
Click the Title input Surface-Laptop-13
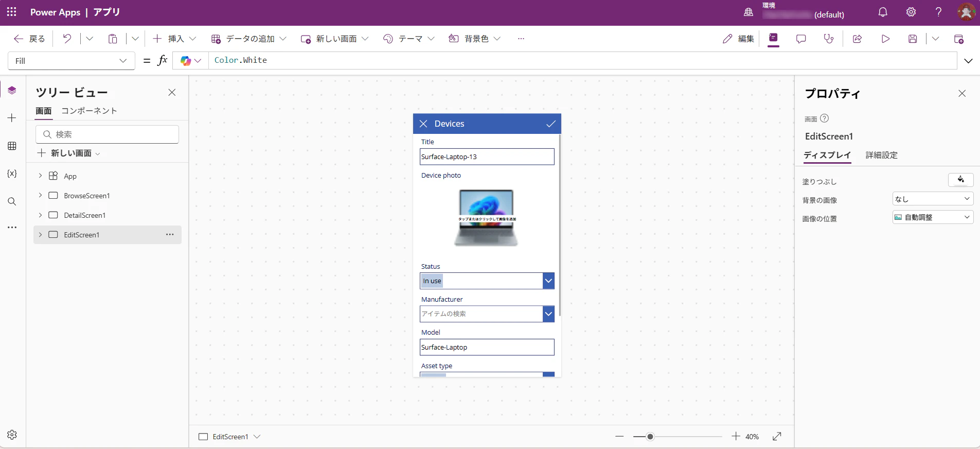[487, 157]
